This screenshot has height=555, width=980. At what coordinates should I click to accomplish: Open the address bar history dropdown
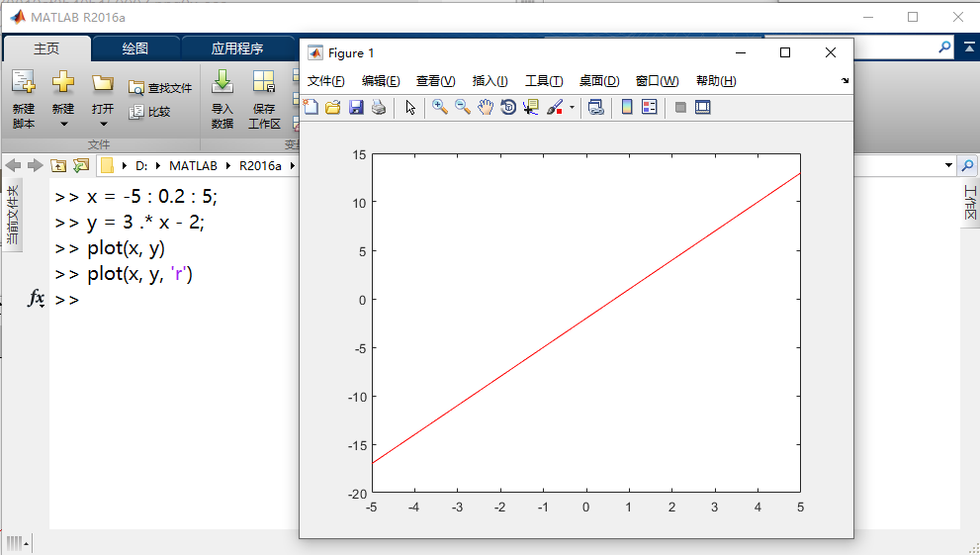[x=948, y=165]
